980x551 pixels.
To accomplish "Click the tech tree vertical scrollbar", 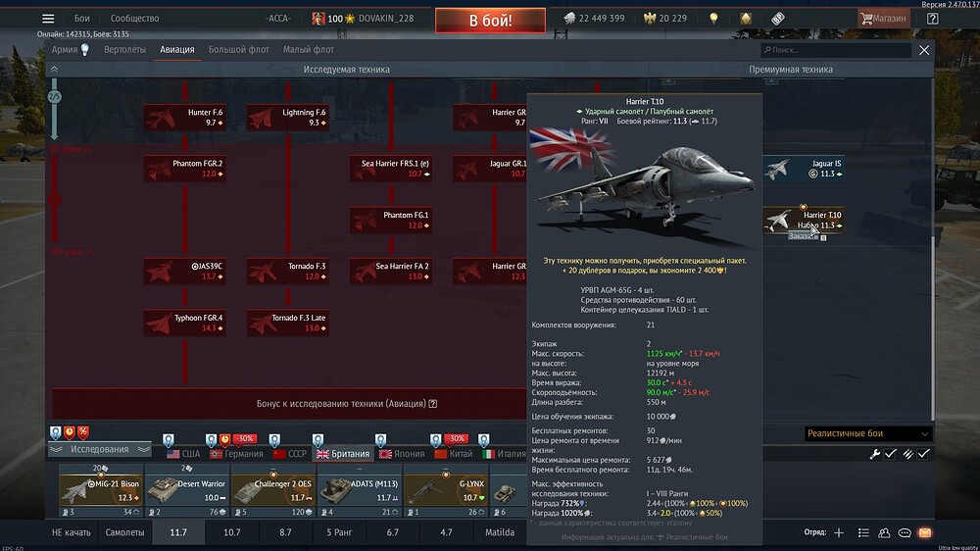I will (x=933, y=328).
